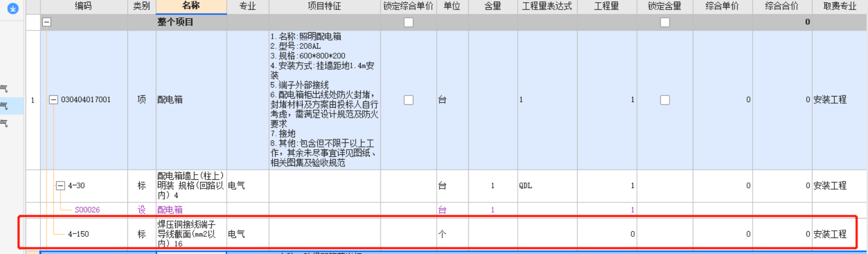The image size is (868, 254).
Task: Select the 综合单价 column header
Action: [722, 7]
